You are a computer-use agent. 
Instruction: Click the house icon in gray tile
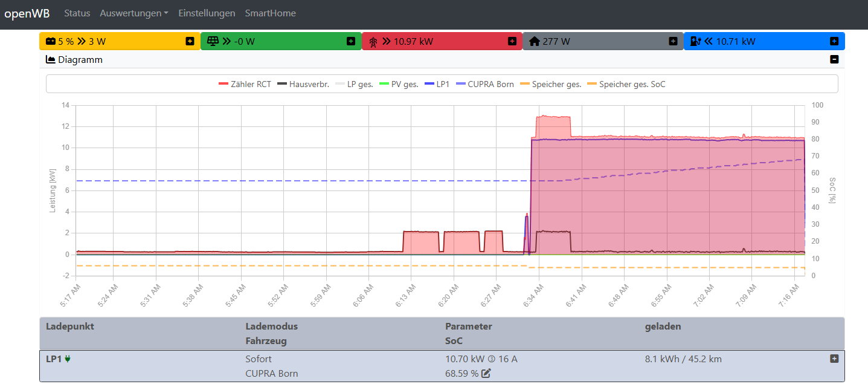pos(534,42)
